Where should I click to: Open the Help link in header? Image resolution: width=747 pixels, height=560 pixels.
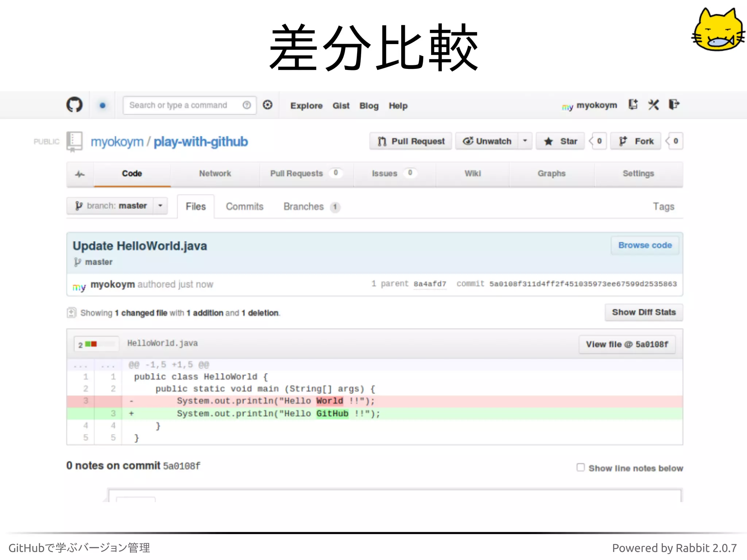pos(398,106)
